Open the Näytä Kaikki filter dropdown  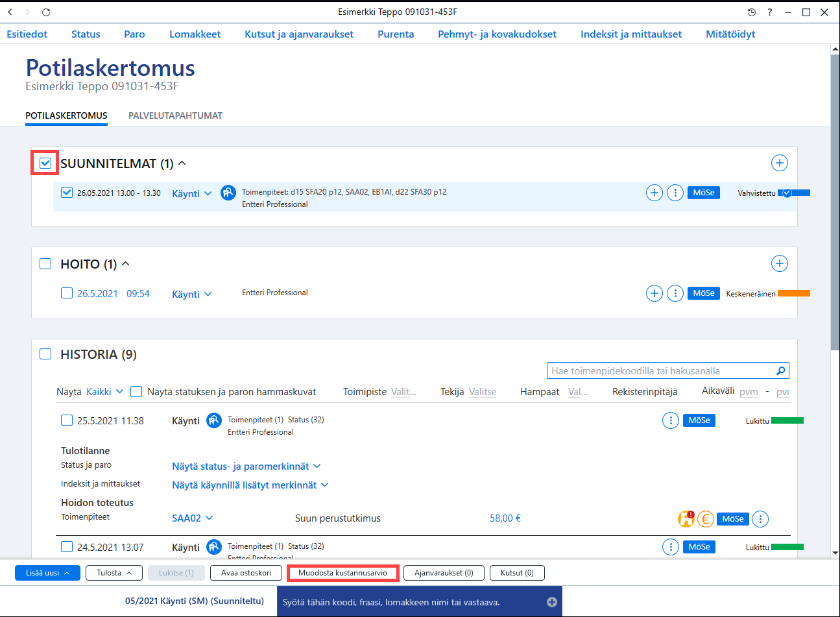coord(105,392)
